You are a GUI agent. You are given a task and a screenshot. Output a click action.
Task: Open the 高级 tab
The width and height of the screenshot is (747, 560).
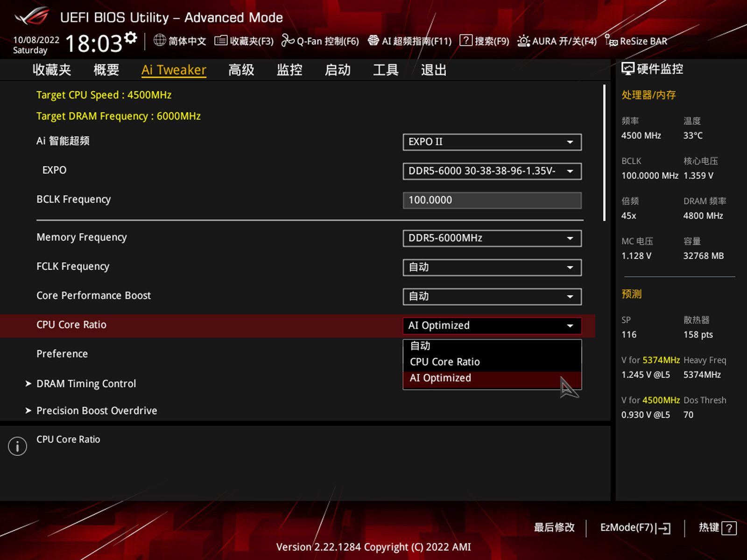tap(241, 70)
